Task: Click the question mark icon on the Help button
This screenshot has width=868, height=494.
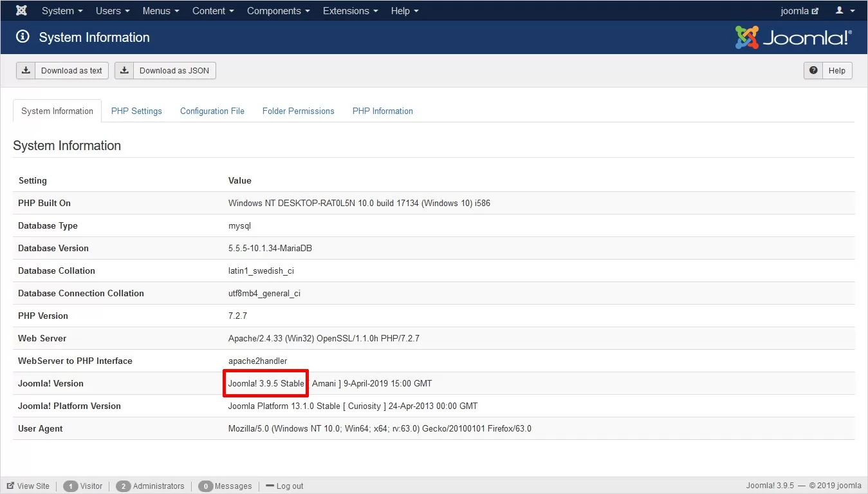Action: pyautogui.click(x=814, y=71)
